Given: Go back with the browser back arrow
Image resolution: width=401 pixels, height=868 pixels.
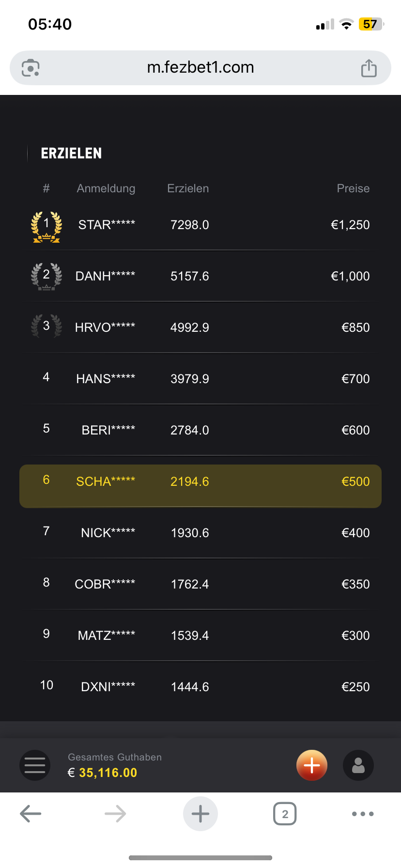Looking at the screenshot, I should click(31, 814).
